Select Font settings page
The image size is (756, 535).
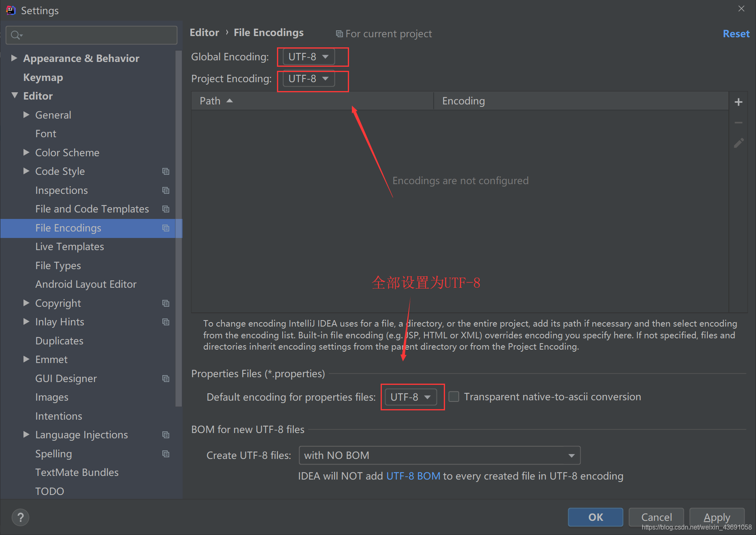click(46, 134)
